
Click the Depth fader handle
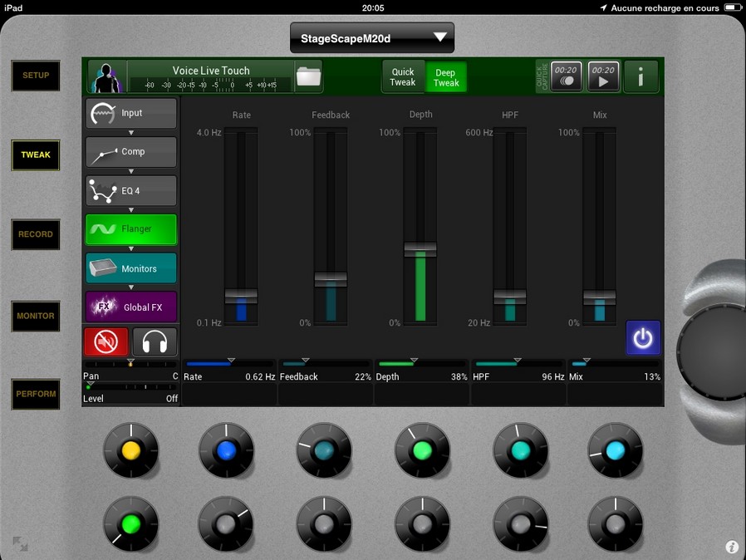click(420, 249)
